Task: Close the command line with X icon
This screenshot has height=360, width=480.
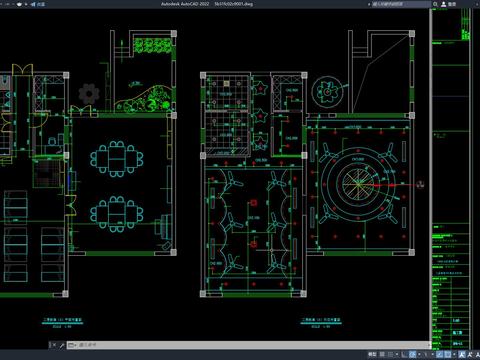Action: pyautogui.click(x=53, y=345)
